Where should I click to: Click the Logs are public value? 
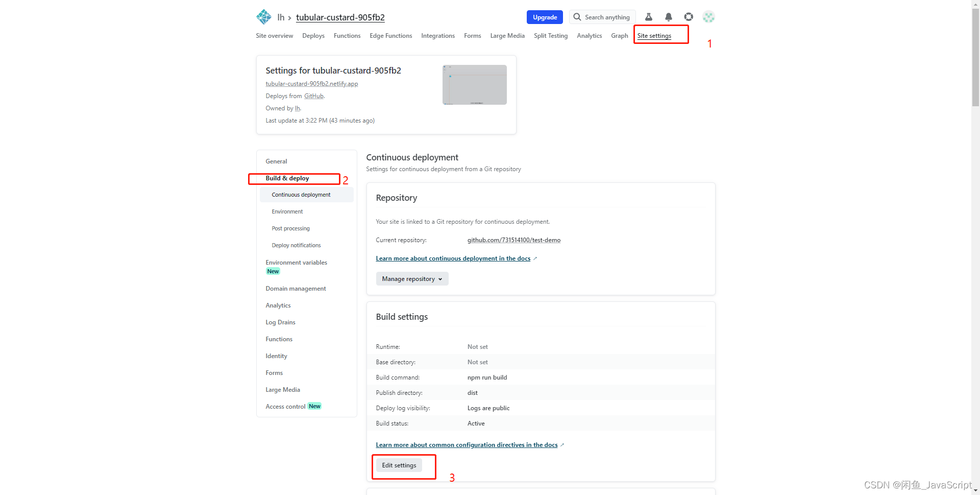tap(488, 408)
